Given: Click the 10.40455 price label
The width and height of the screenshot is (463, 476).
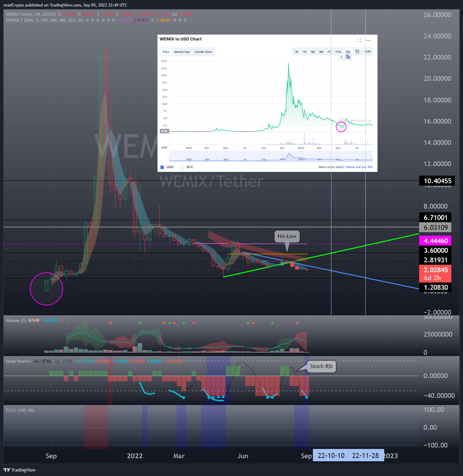Looking at the screenshot, I should coord(437,181).
